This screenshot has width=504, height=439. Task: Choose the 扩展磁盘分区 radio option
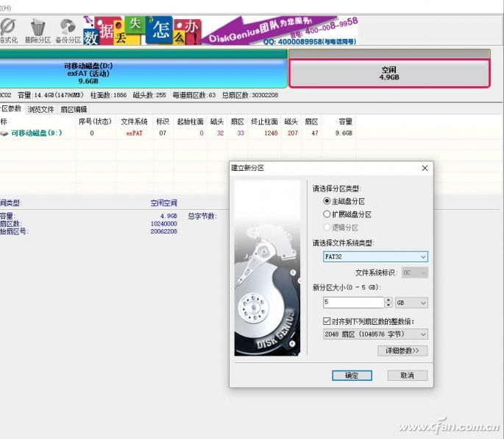click(x=327, y=214)
